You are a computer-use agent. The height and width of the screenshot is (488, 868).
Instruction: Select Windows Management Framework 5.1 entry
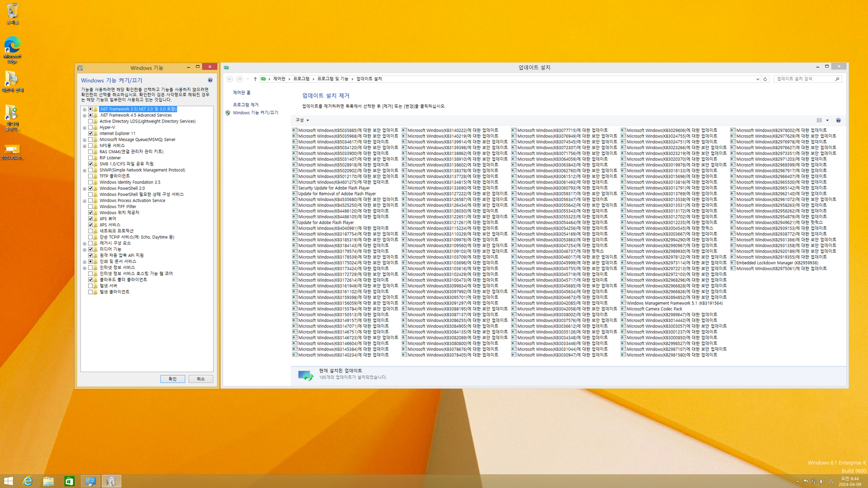point(672,303)
